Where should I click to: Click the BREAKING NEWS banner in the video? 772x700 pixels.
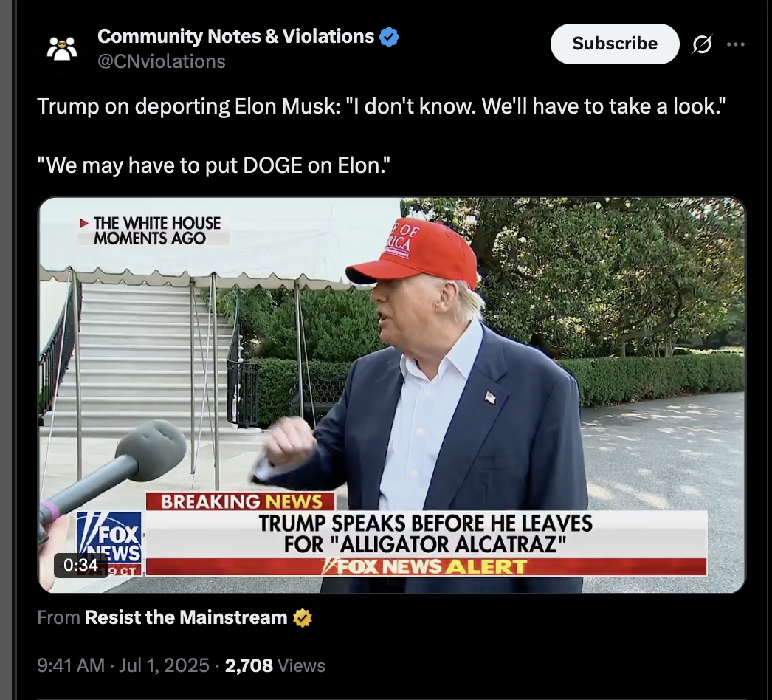click(241, 501)
